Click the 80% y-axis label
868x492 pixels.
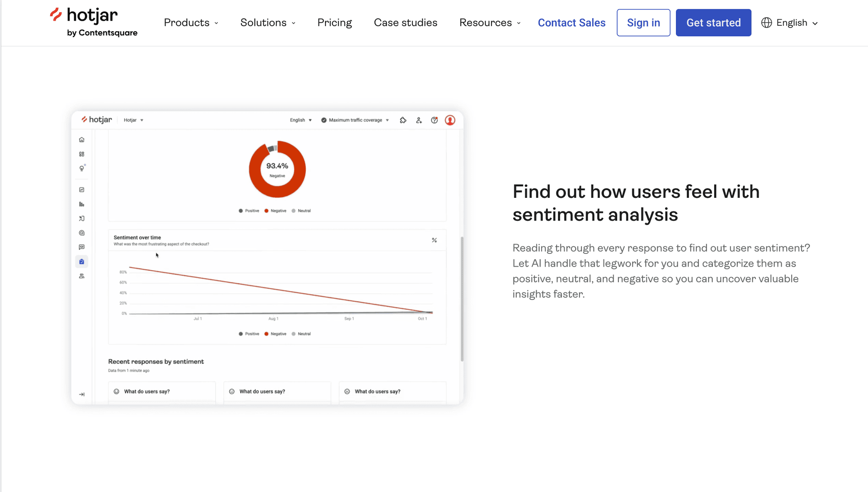[x=123, y=272]
